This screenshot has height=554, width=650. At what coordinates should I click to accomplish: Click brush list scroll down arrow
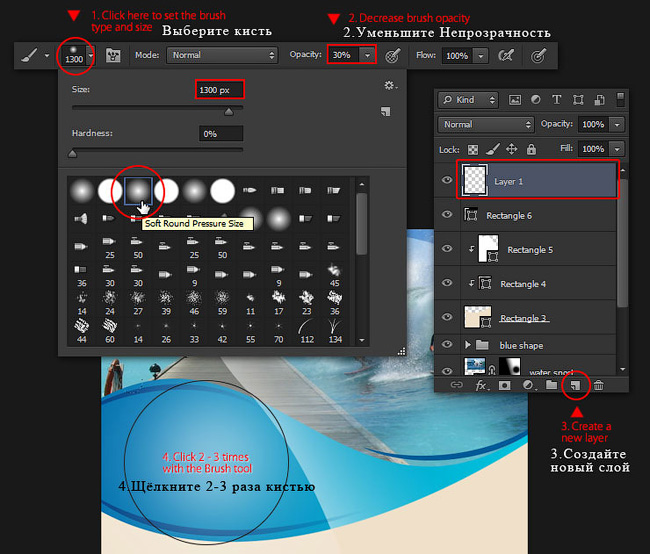[x=362, y=340]
